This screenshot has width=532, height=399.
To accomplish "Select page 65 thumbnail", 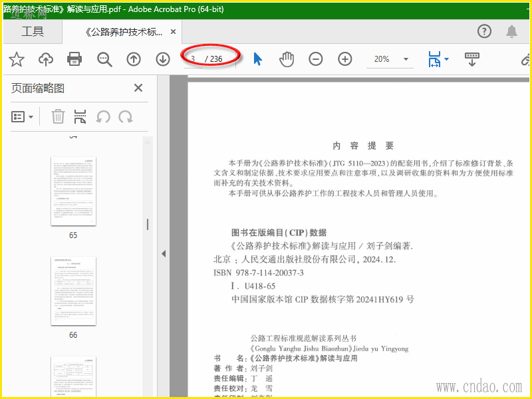I will coord(73,192).
